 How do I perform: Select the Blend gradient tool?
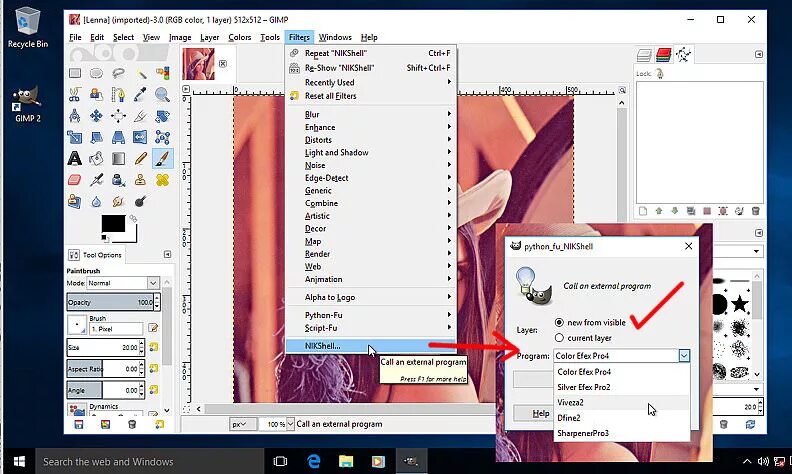pos(119,159)
